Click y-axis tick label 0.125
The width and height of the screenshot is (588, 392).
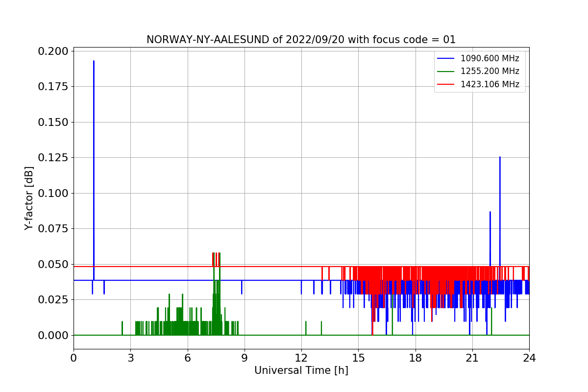click(x=53, y=158)
